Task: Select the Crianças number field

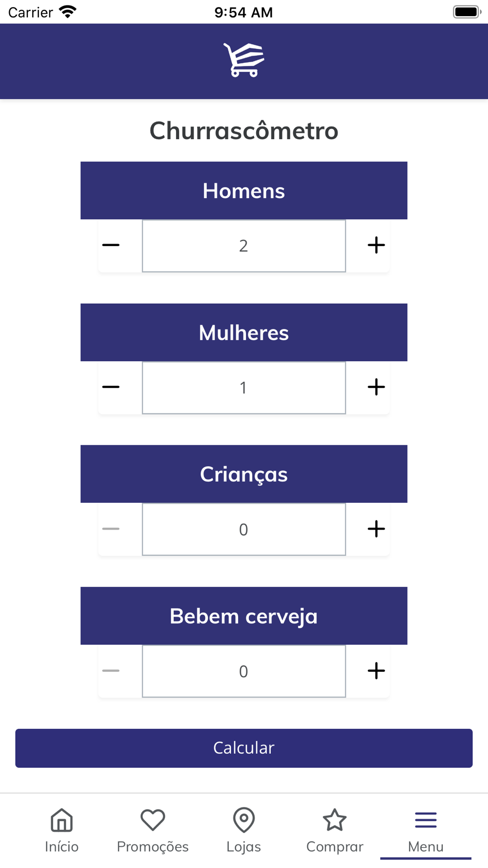Action: tap(244, 529)
